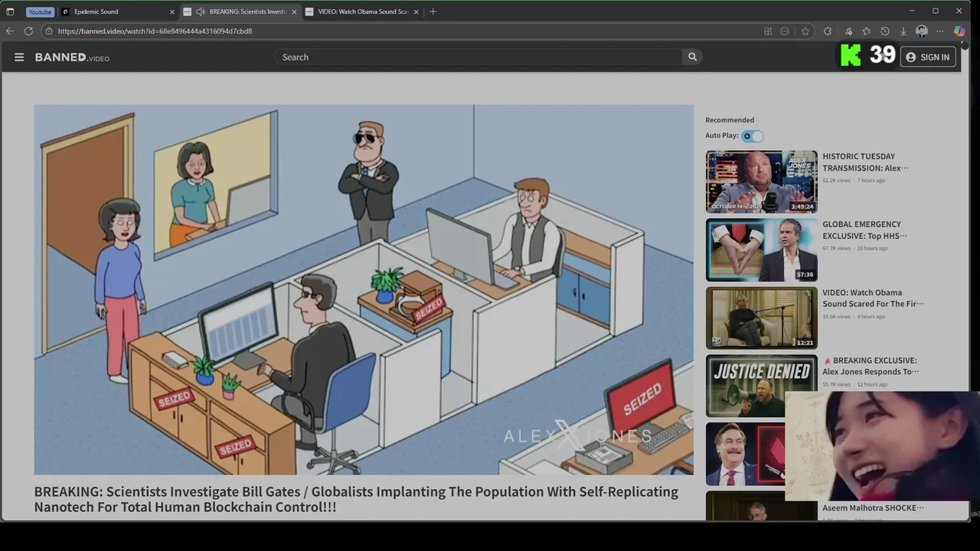Screen dimensions: 980x551
Task: Open the tab actions menu icon
Action: pos(10,11)
